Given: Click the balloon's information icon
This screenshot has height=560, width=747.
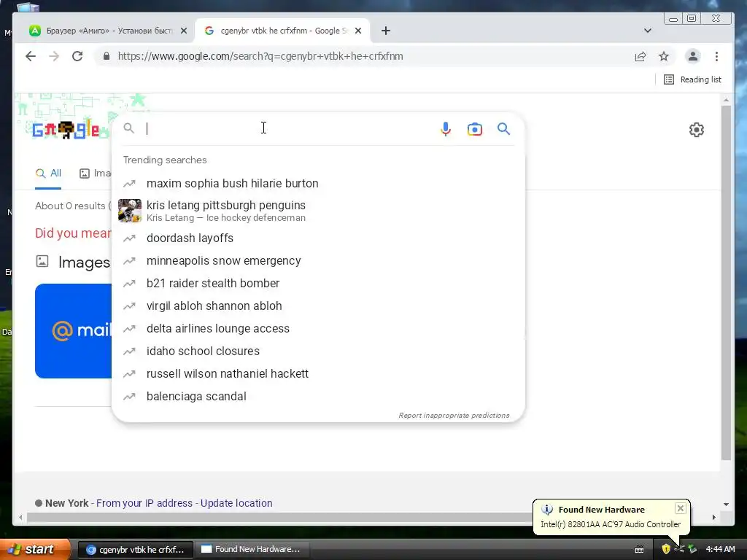Looking at the screenshot, I should click(547, 510).
